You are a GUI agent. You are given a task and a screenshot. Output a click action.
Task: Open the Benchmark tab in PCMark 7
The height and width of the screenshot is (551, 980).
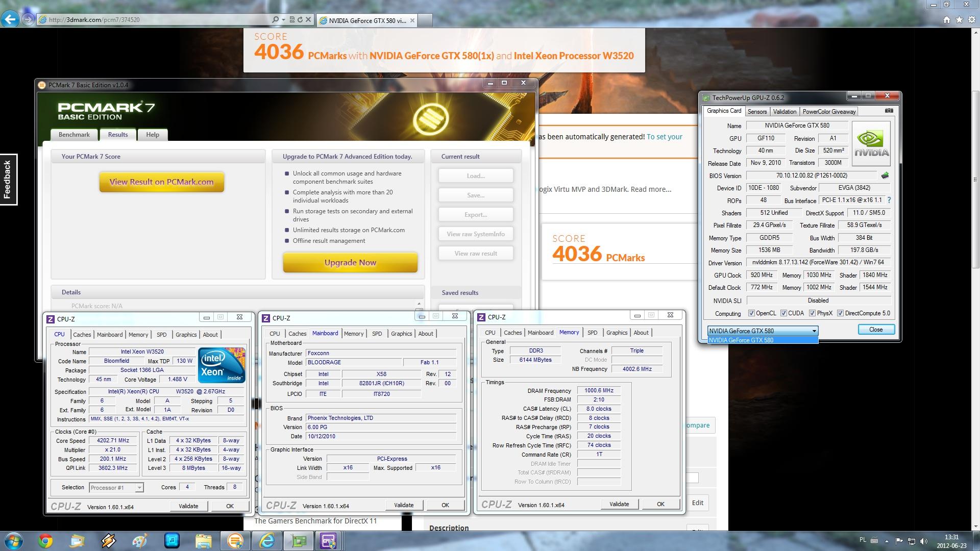pyautogui.click(x=74, y=135)
